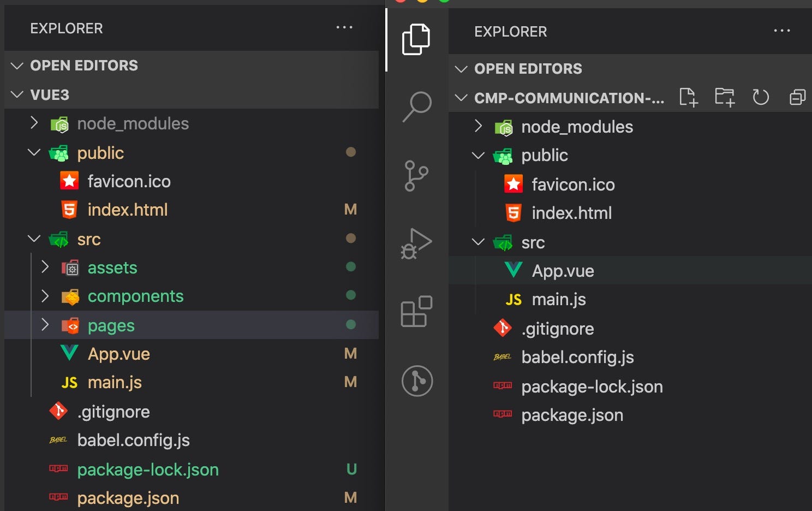
Task: Click the New File icon
Action: (x=689, y=98)
